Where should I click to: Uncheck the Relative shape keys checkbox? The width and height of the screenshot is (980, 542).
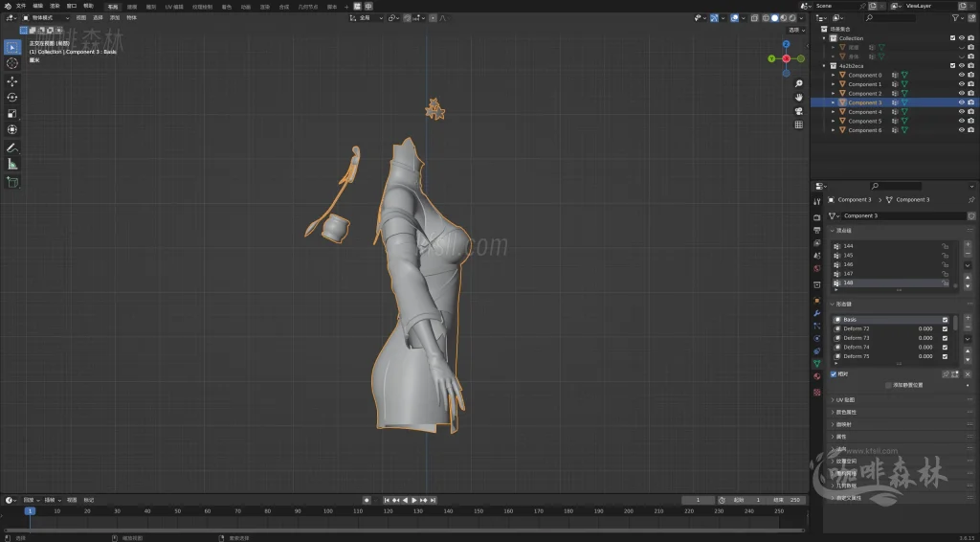[834, 373]
